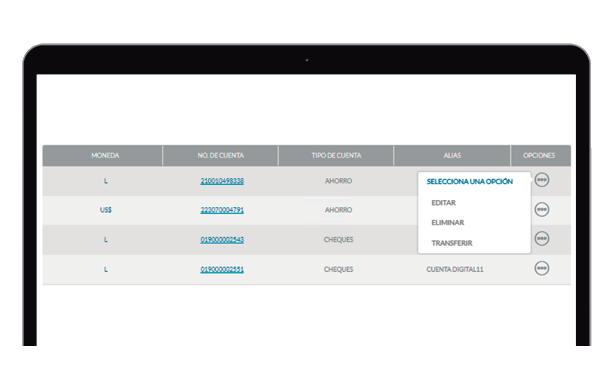Select CHEQUES cell for account 019000002543
The width and height of the screenshot is (612, 375).
point(338,240)
